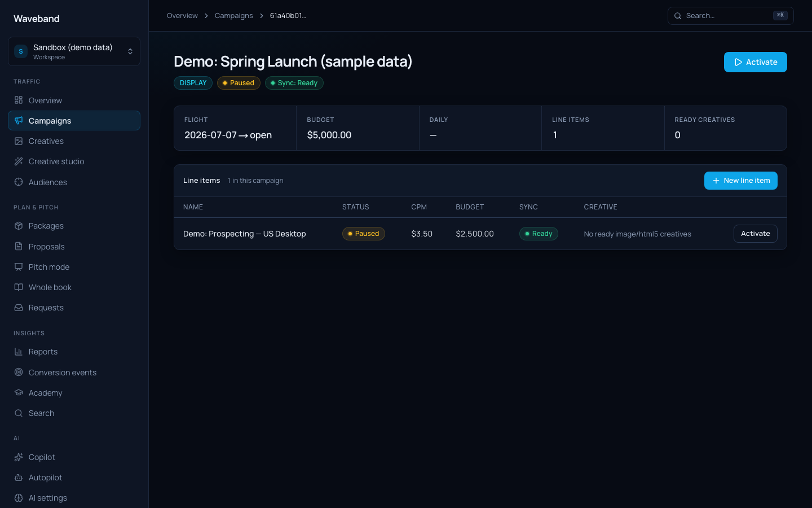This screenshot has height=508, width=812.
Task: Open the Academy graduation cap icon
Action: pos(19,393)
